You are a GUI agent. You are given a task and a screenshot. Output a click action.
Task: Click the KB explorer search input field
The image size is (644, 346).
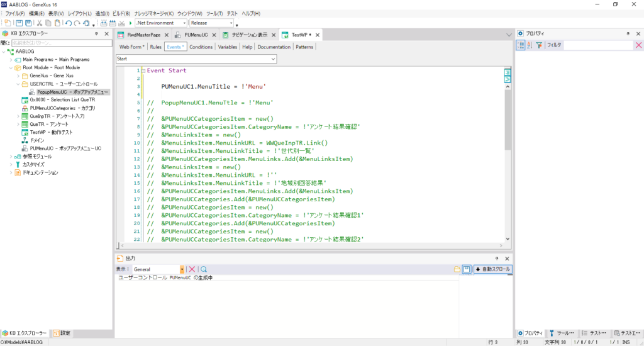[62, 43]
